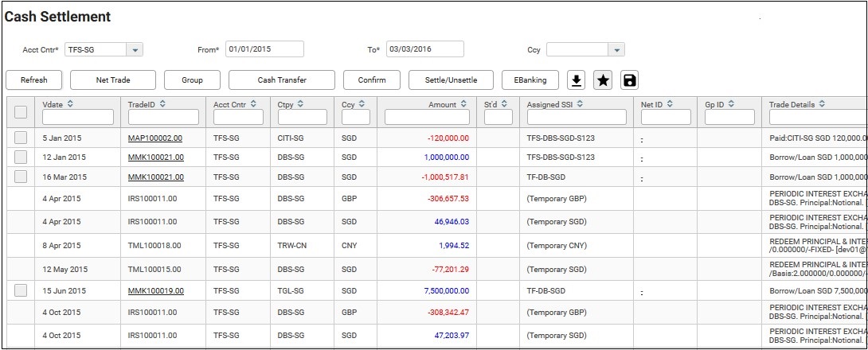Click the star favorite icon button

click(603, 80)
